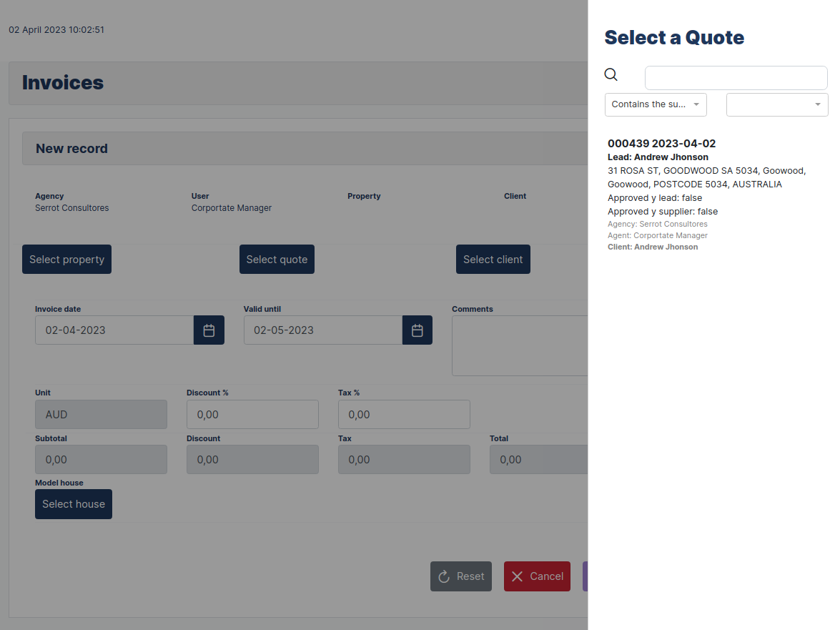Open the chevron on the search filter combo

tap(696, 104)
